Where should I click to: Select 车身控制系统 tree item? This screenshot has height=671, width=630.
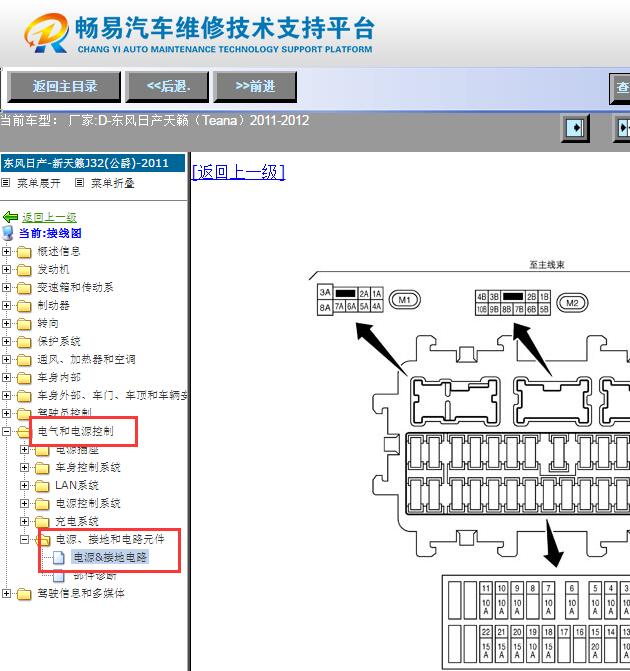pyautogui.click(x=88, y=467)
